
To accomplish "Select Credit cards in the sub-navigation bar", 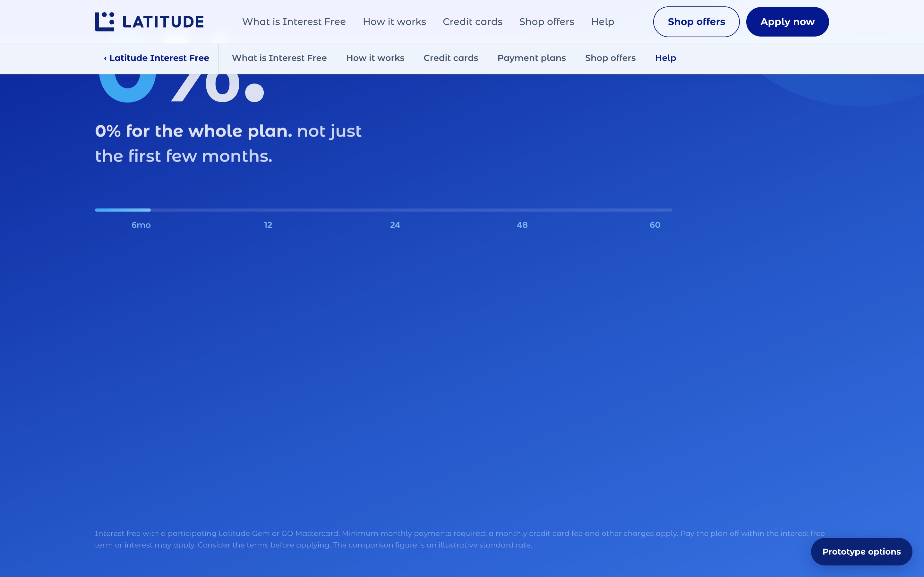I will [x=450, y=58].
